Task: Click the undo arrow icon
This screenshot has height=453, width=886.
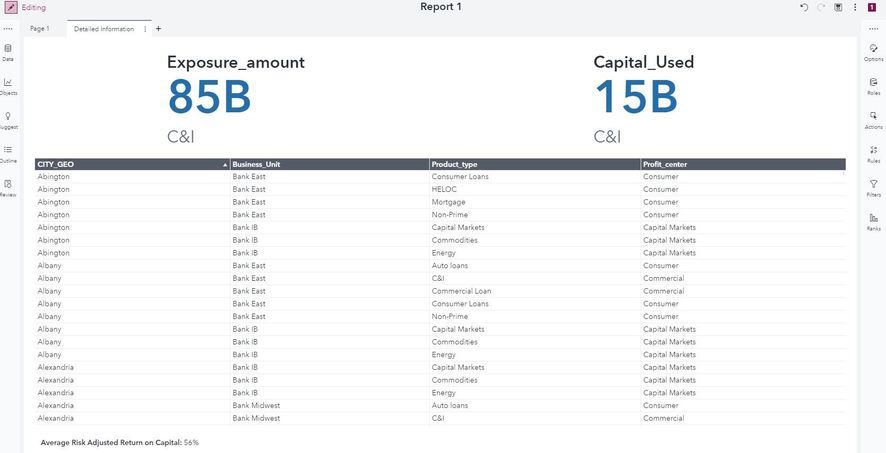Action: point(804,7)
